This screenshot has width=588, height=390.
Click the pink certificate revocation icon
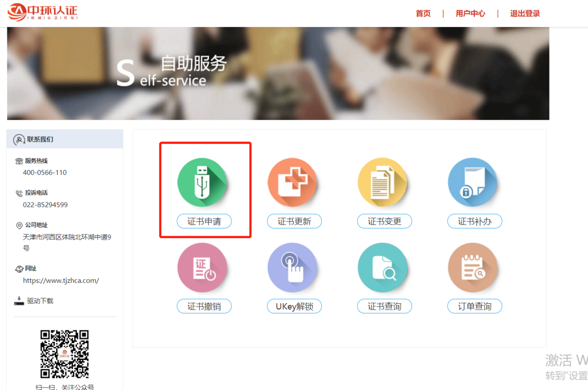click(x=202, y=268)
